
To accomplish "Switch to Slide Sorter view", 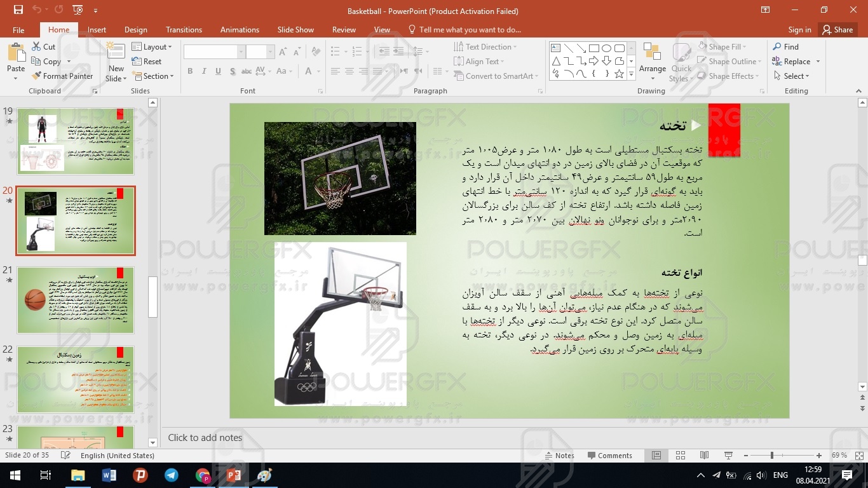I will pyautogui.click(x=681, y=456).
